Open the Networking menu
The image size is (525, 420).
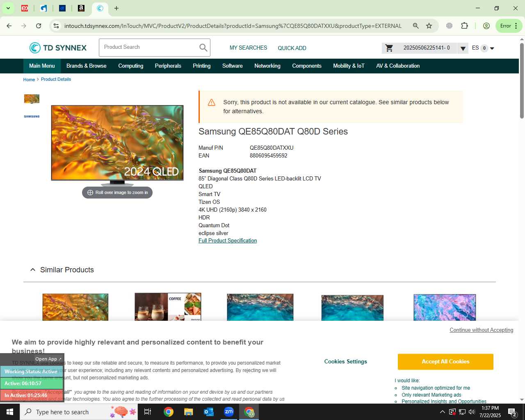[267, 66]
